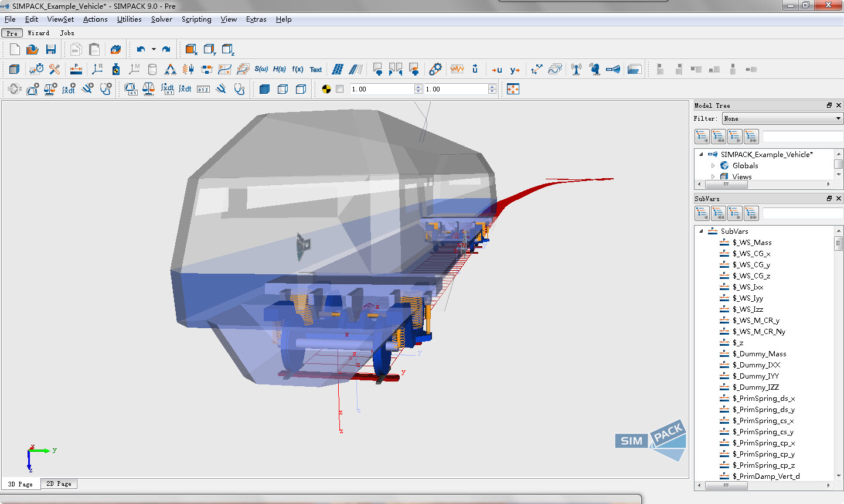Click the H(s) transfer function icon
Viewport: 844px width, 504px height.
click(280, 69)
